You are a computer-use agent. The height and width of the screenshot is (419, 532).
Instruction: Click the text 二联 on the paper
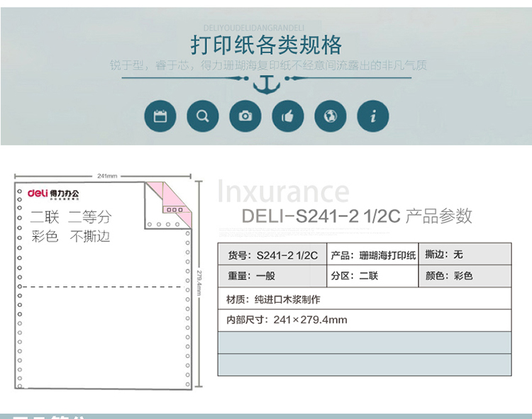45,217
